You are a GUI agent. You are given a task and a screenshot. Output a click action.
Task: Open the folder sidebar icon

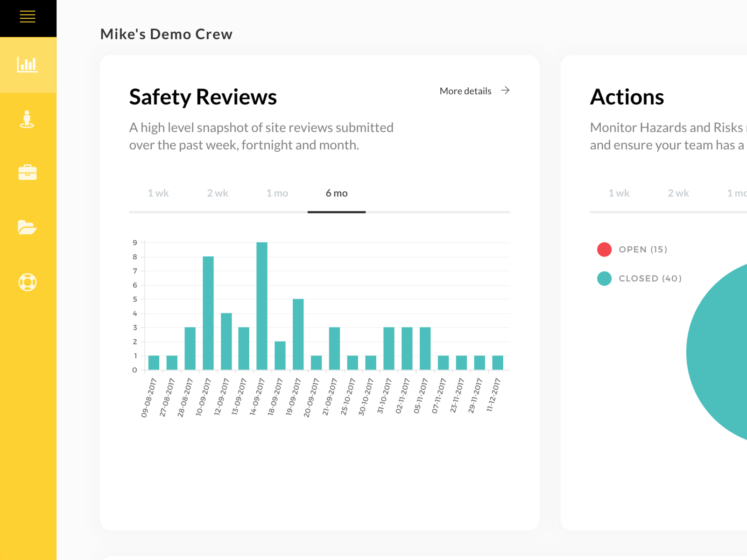(27, 227)
